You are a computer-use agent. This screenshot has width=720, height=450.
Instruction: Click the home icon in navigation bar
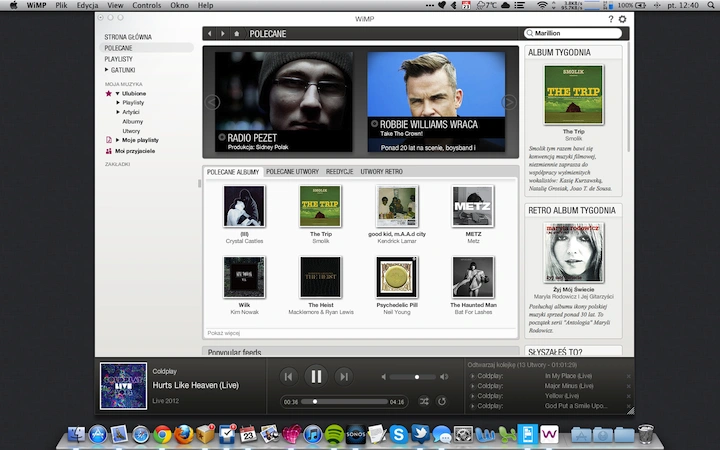point(236,34)
